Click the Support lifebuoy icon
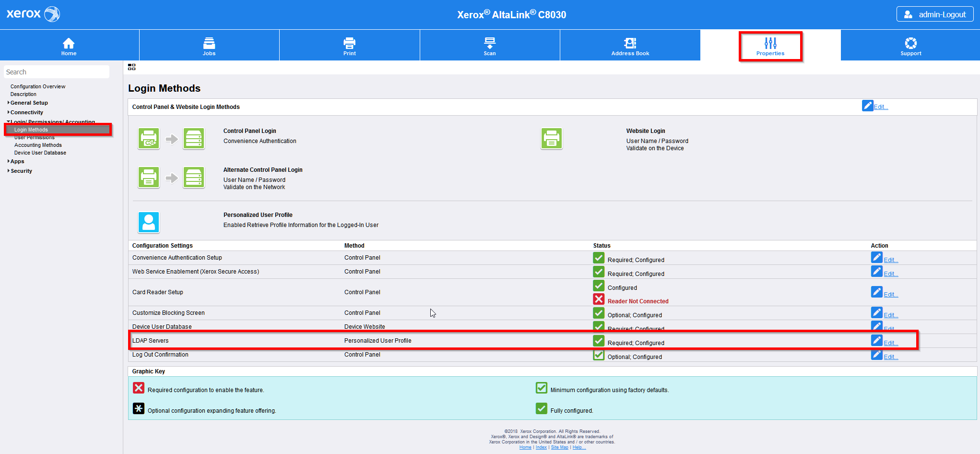 tap(910, 43)
